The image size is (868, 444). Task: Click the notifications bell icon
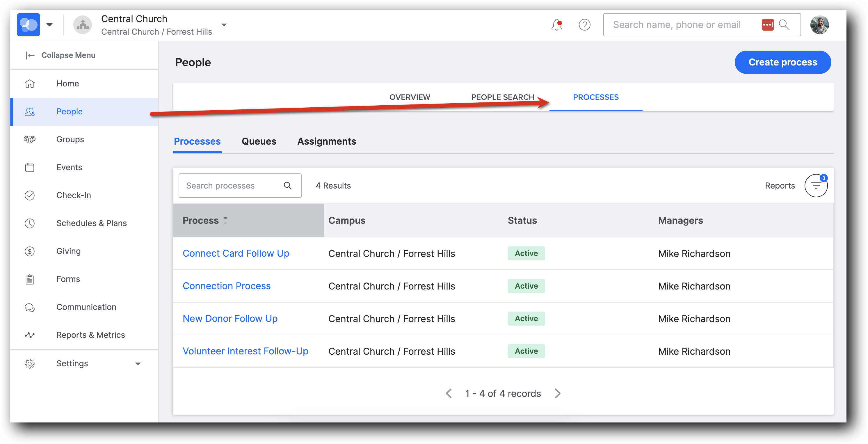[x=556, y=25]
